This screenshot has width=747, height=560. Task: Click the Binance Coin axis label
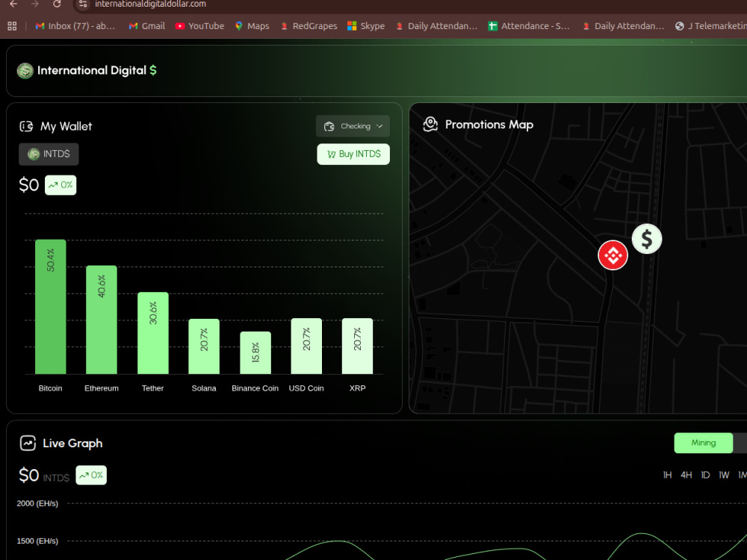click(255, 388)
